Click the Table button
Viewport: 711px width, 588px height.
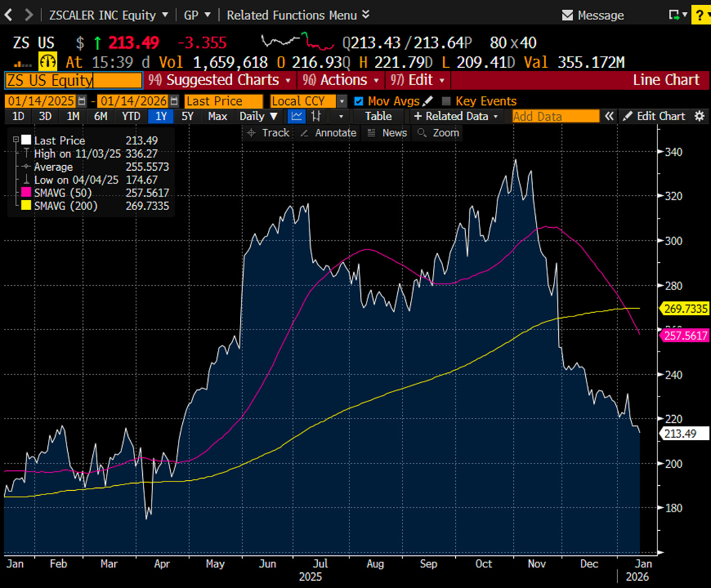coord(377,116)
